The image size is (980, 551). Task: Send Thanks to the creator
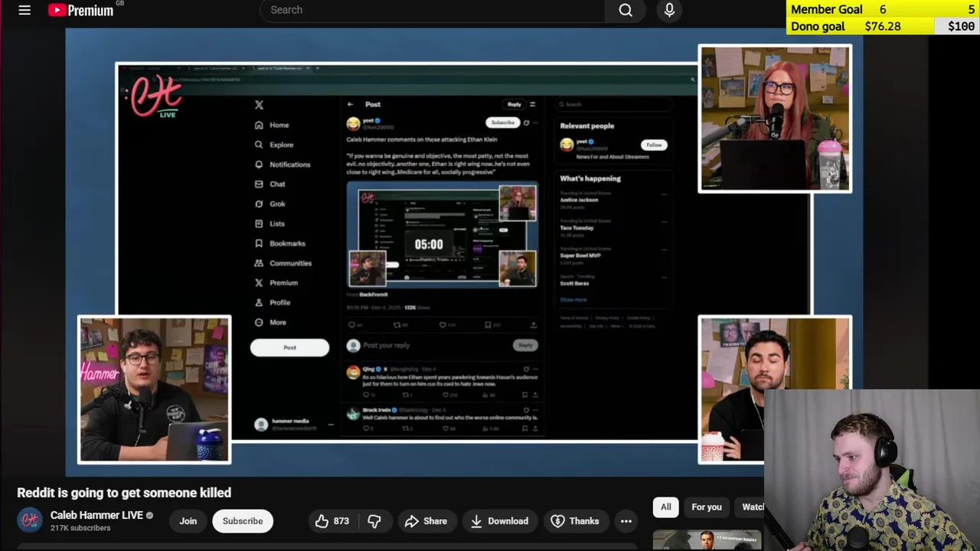(575, 521)
